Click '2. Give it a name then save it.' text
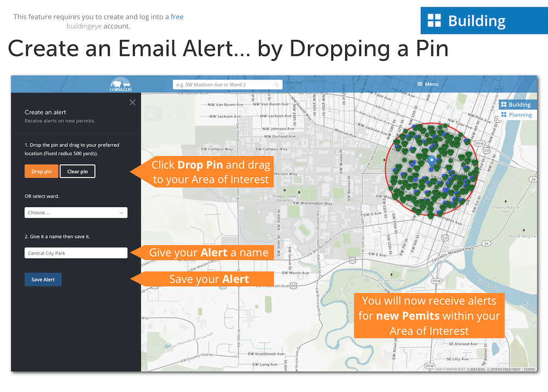This screenshot has height=392, width=548. coord(58,237)
